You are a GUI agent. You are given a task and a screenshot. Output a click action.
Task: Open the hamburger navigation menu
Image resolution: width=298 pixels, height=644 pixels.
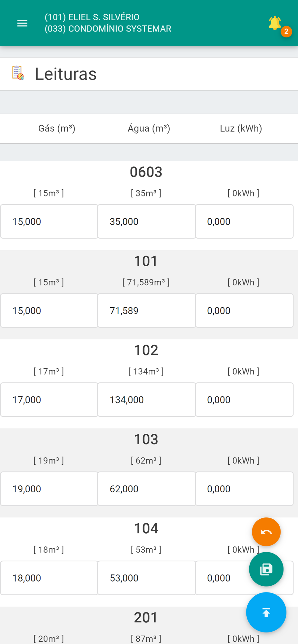tap(22, 23)
